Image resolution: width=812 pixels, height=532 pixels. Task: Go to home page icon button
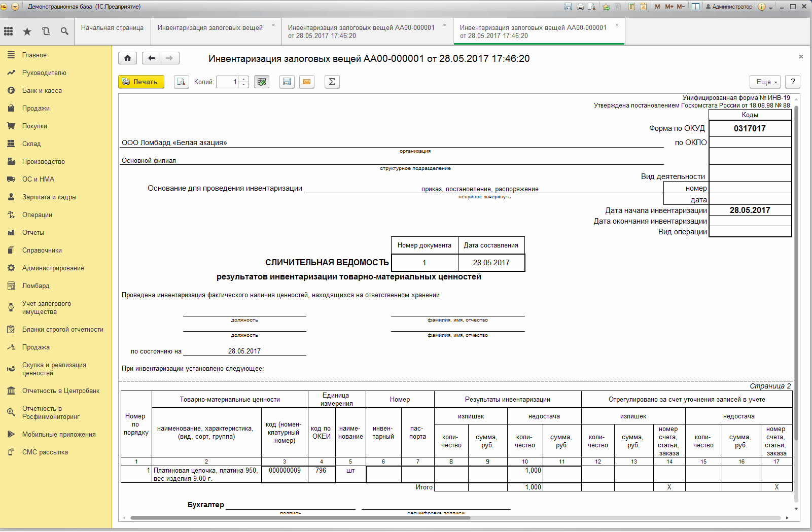click(x=128, y=58)
